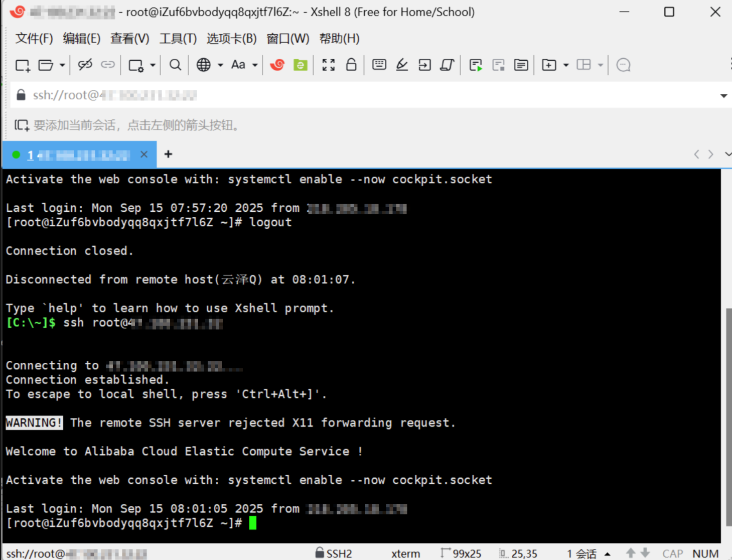
Task: Open the 查看(V) menu
Action: pos(130,39)
